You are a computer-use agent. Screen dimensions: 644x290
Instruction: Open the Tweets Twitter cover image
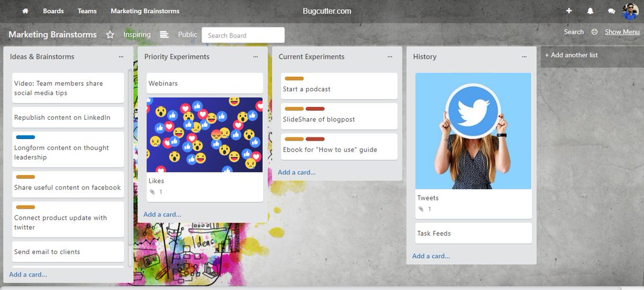tap(473, 131)
